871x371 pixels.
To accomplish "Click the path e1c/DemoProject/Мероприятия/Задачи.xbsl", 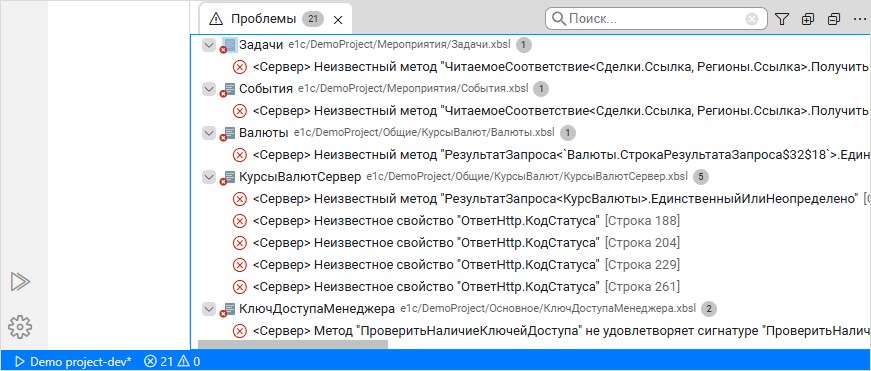I will pos(400,44).
